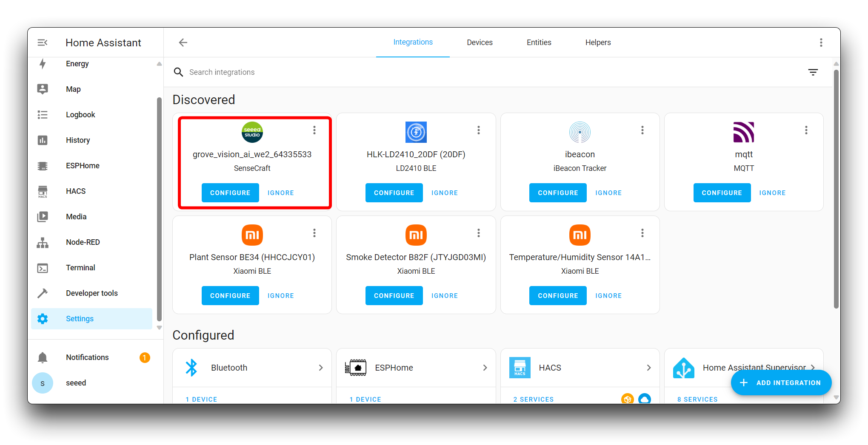Expand the ESPHome integration chevron
This screenshot has width=868, height=445.
485,368
